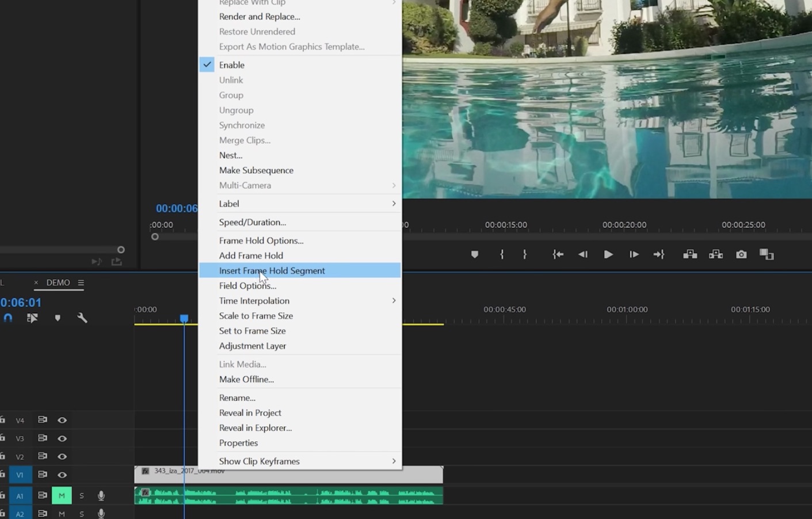Mute the A2 audio track
812x519 pixels.
(x=62, y=514)
